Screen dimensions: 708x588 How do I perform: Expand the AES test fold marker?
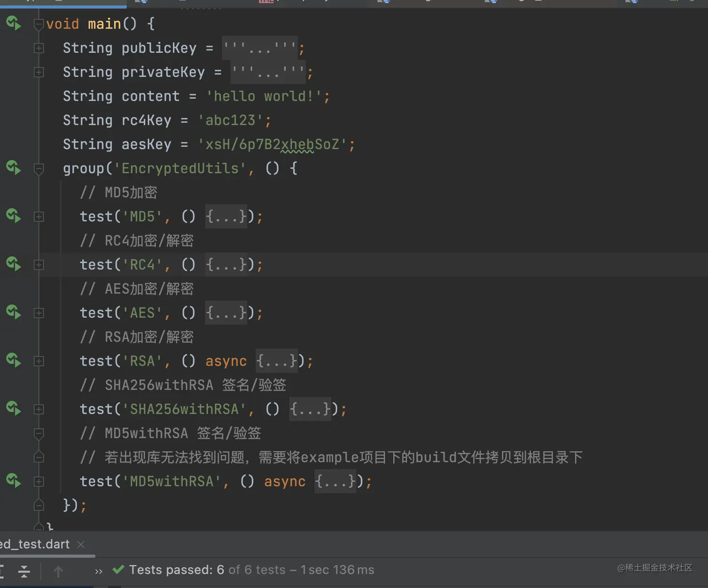tap(39, 313)
